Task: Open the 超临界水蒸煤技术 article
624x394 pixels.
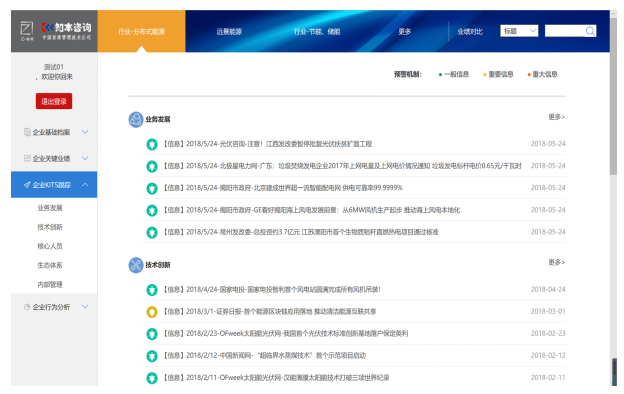Action: 265,355
